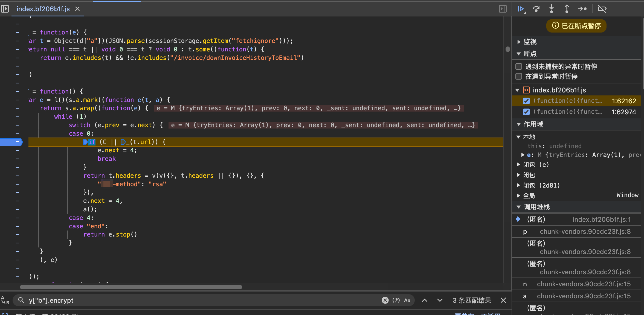Go to next search match
The width and height of the screenshot is (644, 315).
(440, 300)
